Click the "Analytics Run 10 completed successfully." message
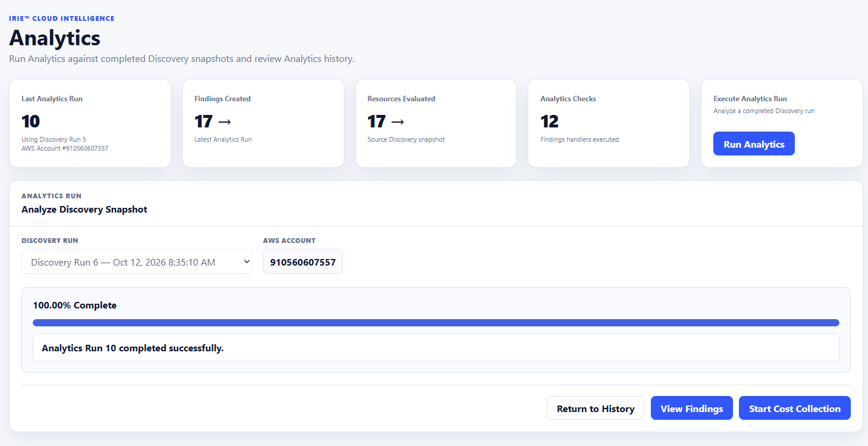This screenshot has width=868, height=446. [x=133, y=348]
